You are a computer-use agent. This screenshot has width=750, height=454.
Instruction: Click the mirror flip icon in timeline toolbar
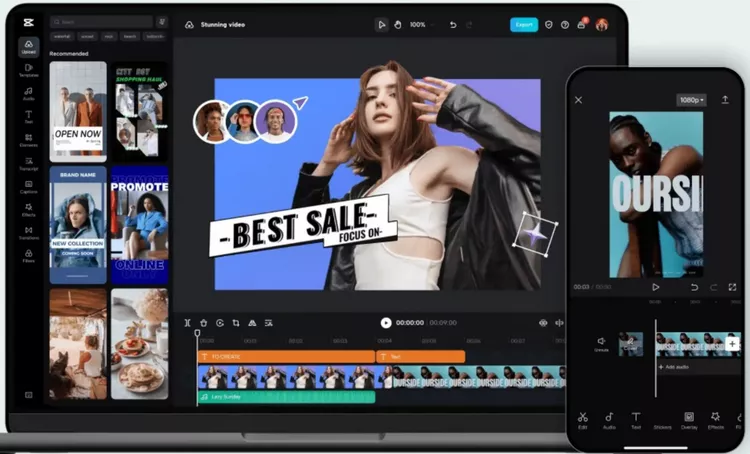(x=252, y=323)
